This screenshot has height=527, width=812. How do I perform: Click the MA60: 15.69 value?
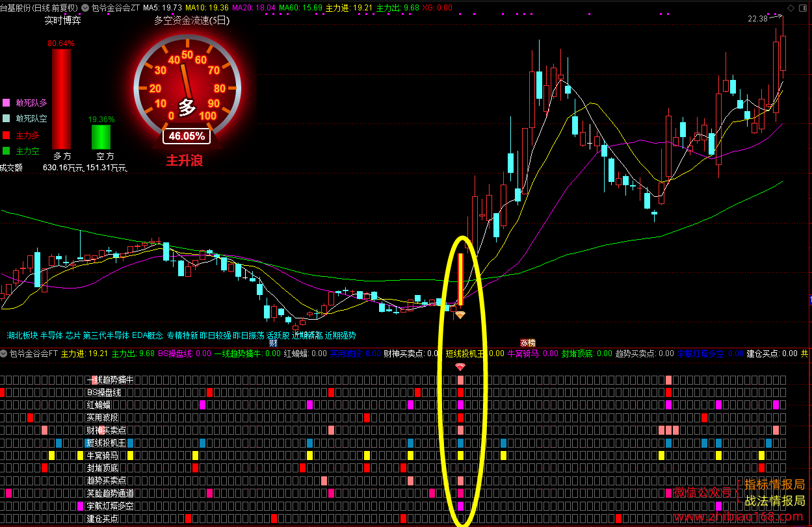300,8
